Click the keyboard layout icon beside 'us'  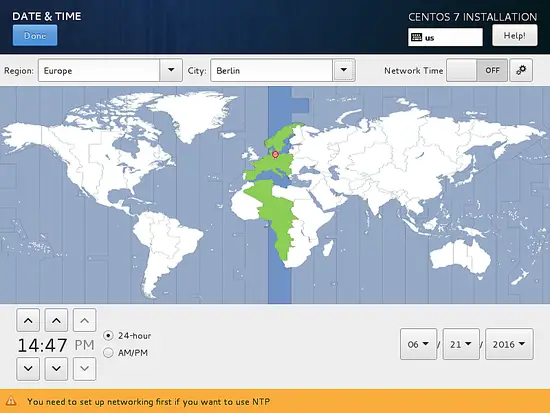(416, 37)
